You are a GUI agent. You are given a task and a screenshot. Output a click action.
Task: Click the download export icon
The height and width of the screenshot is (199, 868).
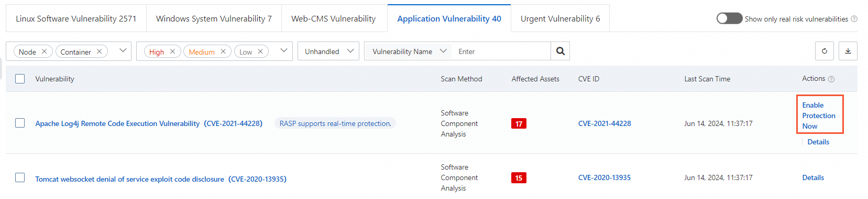[848, 51]
